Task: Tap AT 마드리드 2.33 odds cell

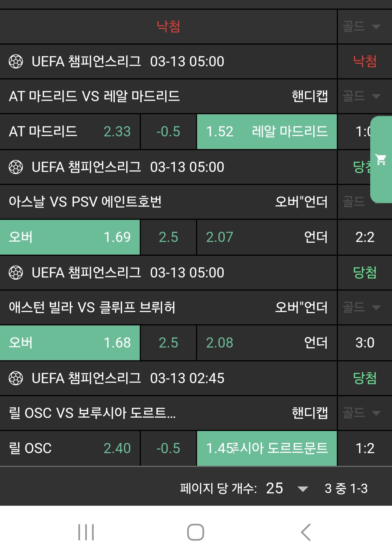Action: coord(70,132)
